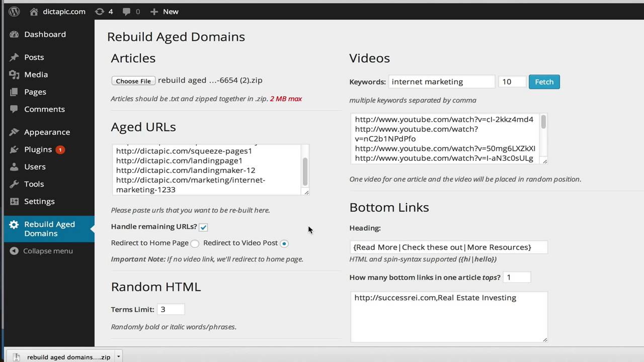644x362 pixels.
Task: Click Aged URLs list scrollbar
Action: tap(305, 171)
